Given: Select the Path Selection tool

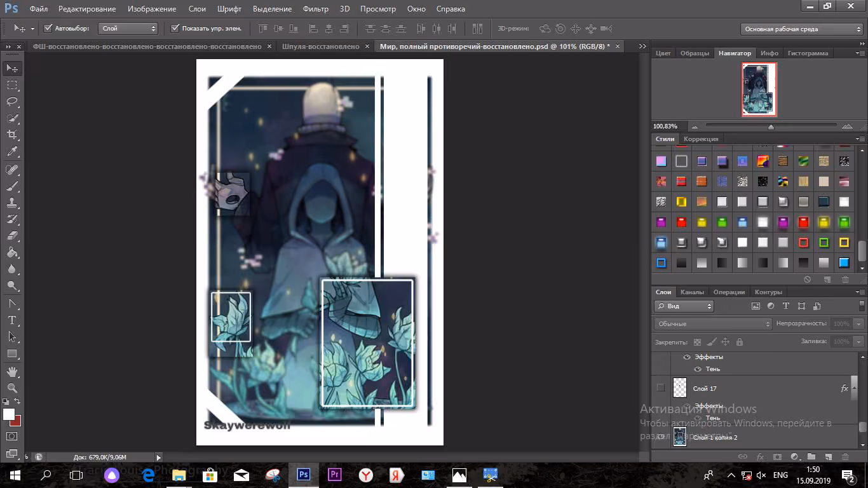Looking at the screenshot, I should point(12,337).
